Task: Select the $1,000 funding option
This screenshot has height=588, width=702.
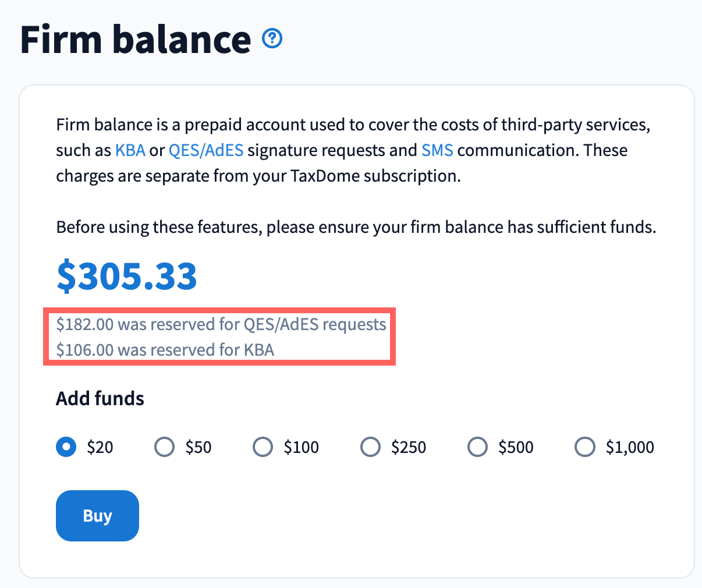Action: point(585,447)
